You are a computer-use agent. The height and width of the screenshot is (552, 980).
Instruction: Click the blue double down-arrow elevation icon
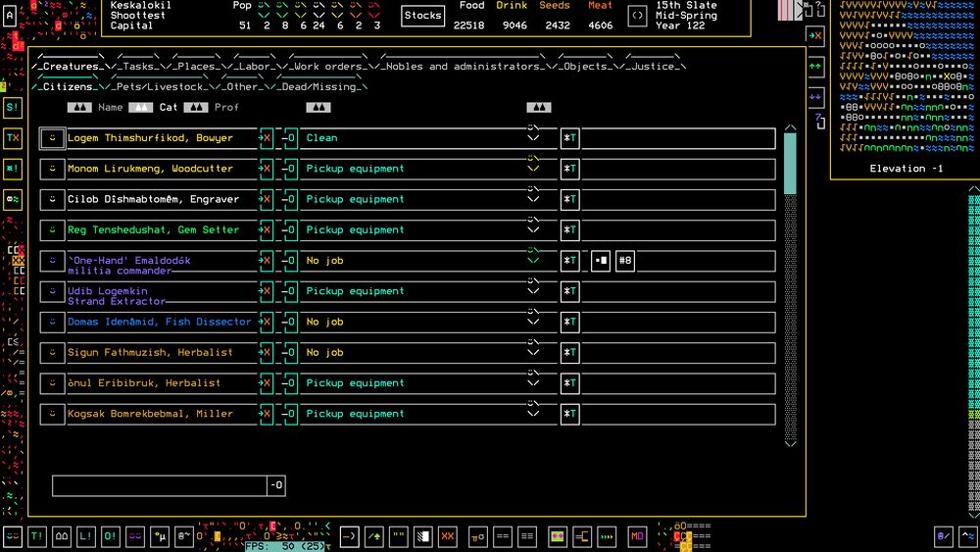(x=815, y=97)
